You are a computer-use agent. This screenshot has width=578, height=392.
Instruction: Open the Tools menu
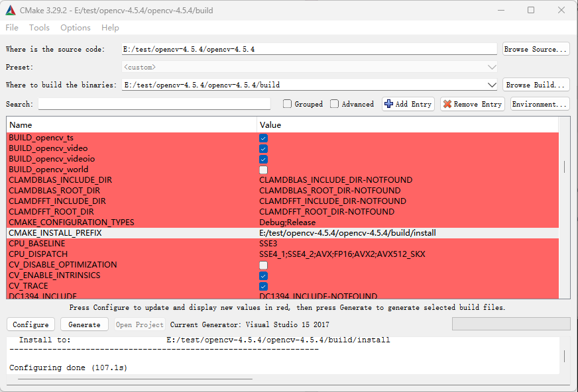tap(39, 27)
